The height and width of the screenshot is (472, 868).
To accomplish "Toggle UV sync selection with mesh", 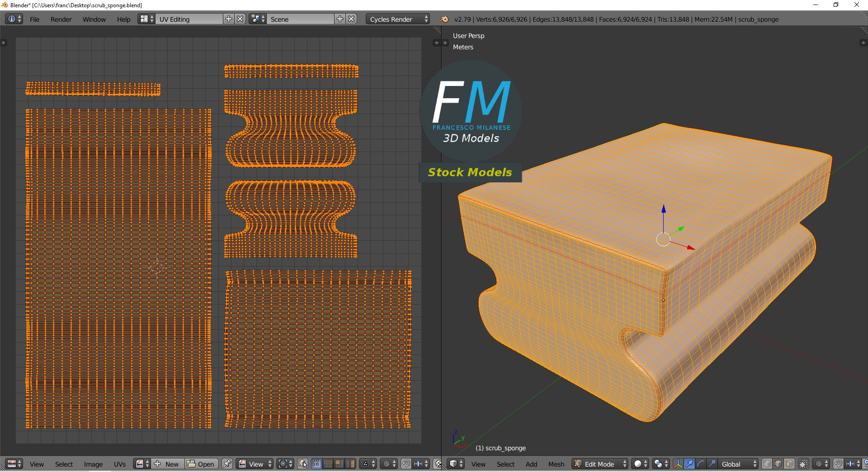I will pyautogui.click(x=302, y=464).
